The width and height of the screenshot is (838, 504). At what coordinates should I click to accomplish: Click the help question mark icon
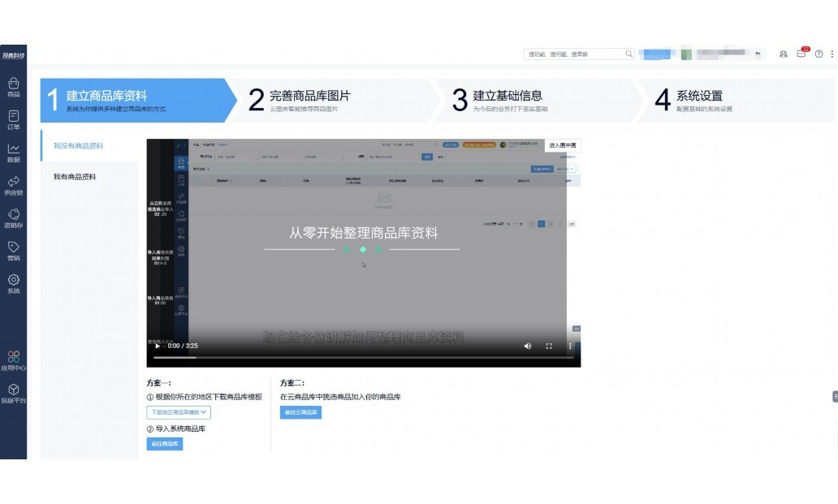tap(819, 54)
